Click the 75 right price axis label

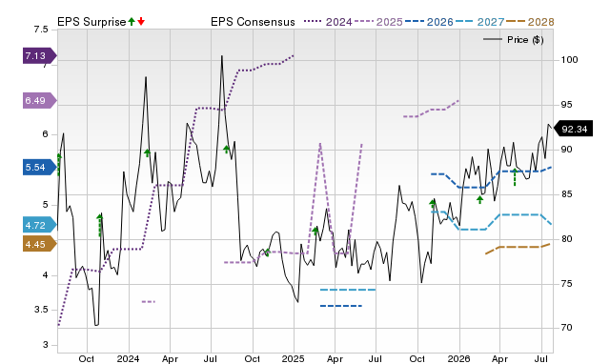click(566, 284)
